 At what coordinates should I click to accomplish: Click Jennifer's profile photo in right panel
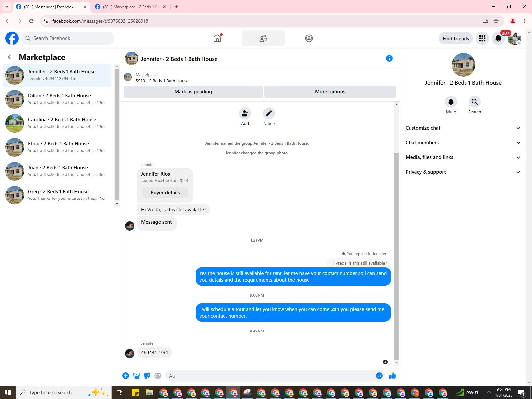click(463, 65)
